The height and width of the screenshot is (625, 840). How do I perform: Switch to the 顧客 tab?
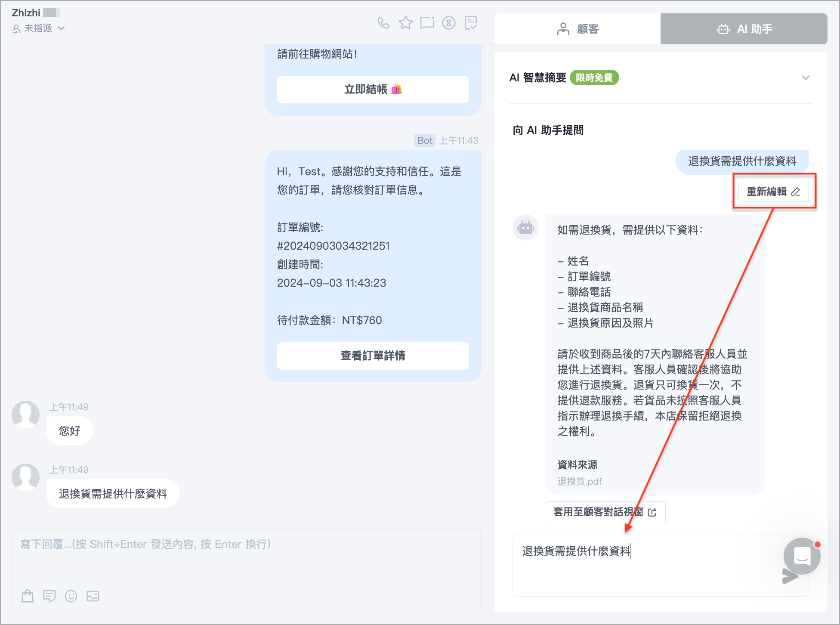click(x=577, y=29)
